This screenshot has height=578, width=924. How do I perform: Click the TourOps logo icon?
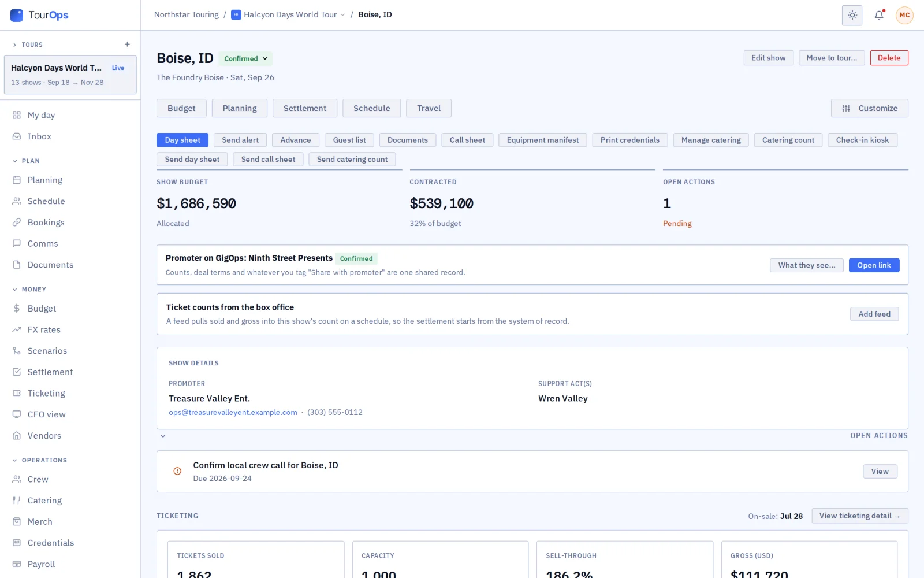click(17, 15)
